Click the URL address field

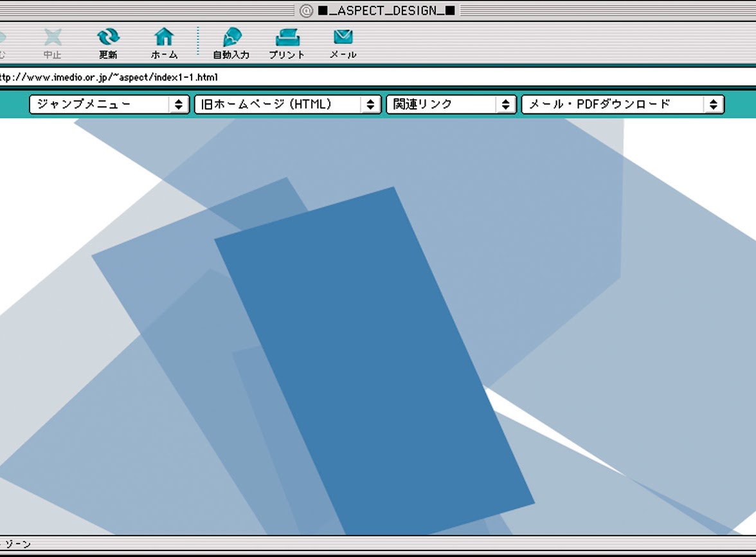[x=386, y=77]
